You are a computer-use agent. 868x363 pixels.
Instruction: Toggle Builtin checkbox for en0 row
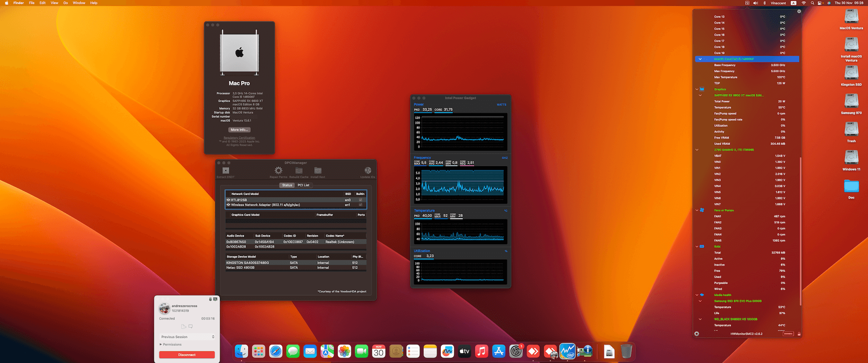360,200
